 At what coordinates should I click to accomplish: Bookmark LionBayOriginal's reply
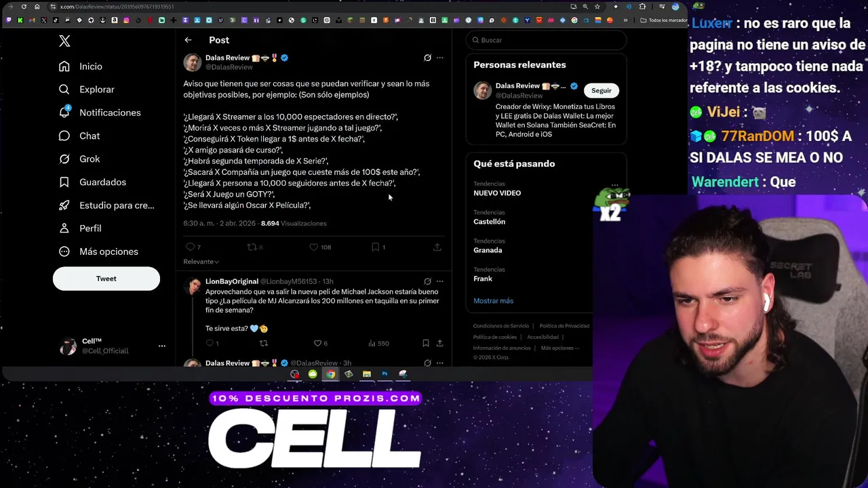[425, 344]
